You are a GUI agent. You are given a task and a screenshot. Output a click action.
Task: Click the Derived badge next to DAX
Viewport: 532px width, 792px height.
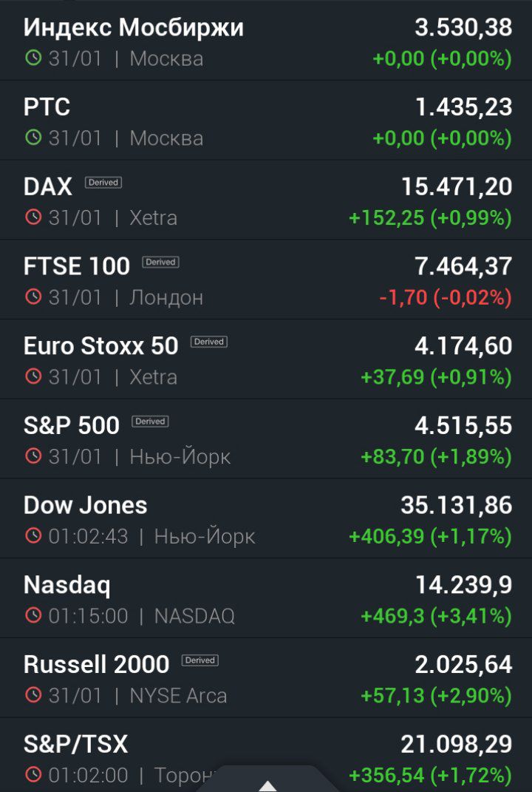pyautogui.click(x=103, y=183)
